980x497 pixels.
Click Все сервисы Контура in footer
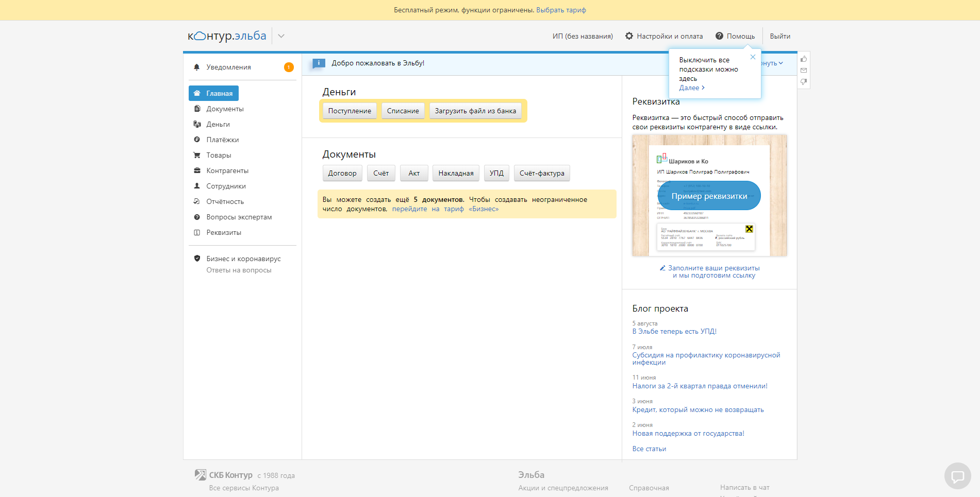click(x=244, y=488)
